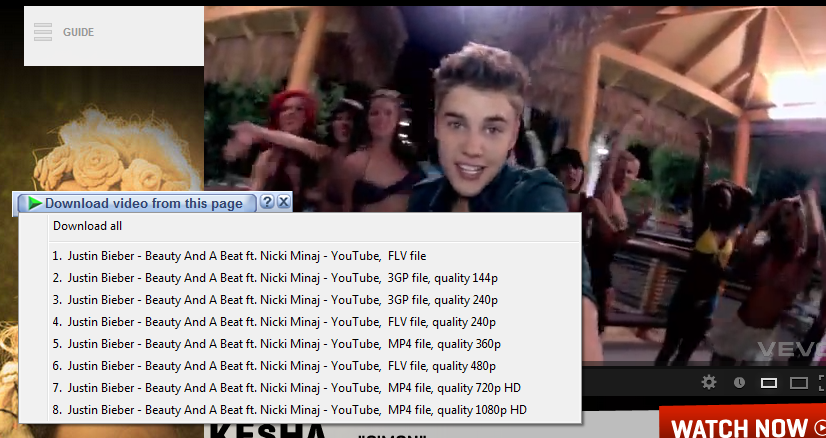826x438 pixels.
Task: Open the download bar help question mark
Action: click(267, 201)
